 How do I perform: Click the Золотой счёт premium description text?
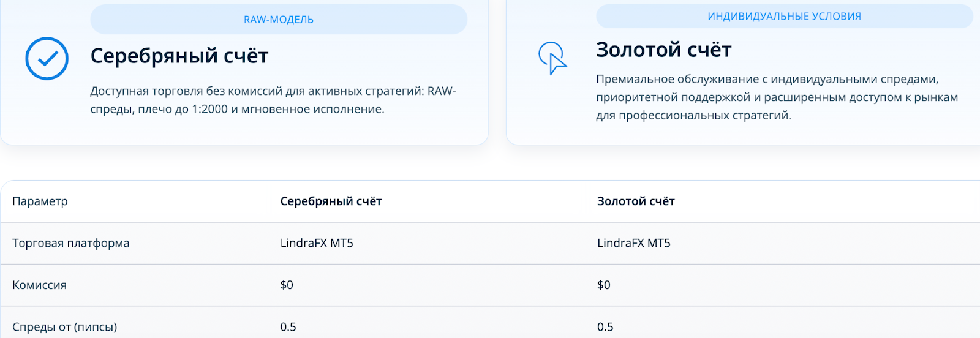pyautogui.click(x=777, y=97)
